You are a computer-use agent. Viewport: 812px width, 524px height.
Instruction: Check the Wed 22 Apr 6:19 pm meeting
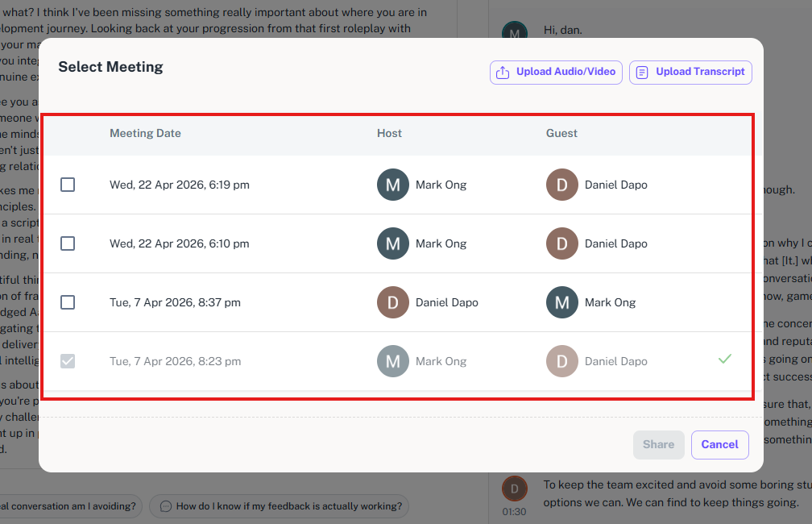pyautogui.click(x=68, y=185)
